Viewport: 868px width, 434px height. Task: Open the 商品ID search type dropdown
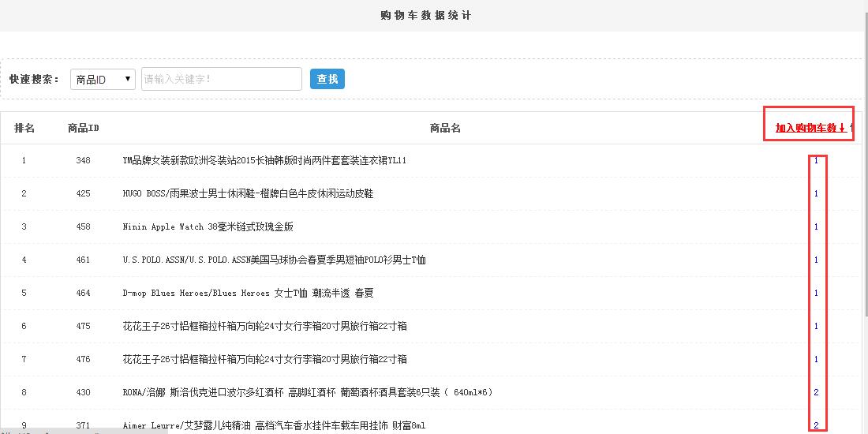[x=103, y=79]
